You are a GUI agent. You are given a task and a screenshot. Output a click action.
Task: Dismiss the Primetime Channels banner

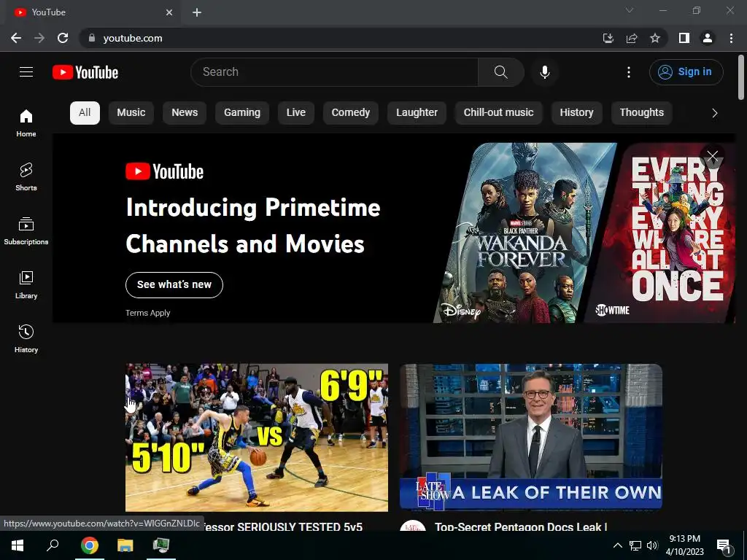pos(712,156)
